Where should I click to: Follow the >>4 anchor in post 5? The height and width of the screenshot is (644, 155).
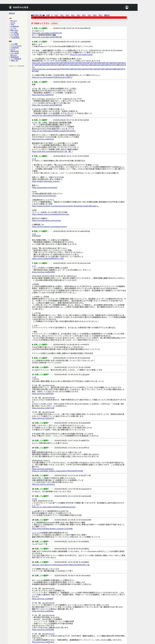tap(34, 159)
